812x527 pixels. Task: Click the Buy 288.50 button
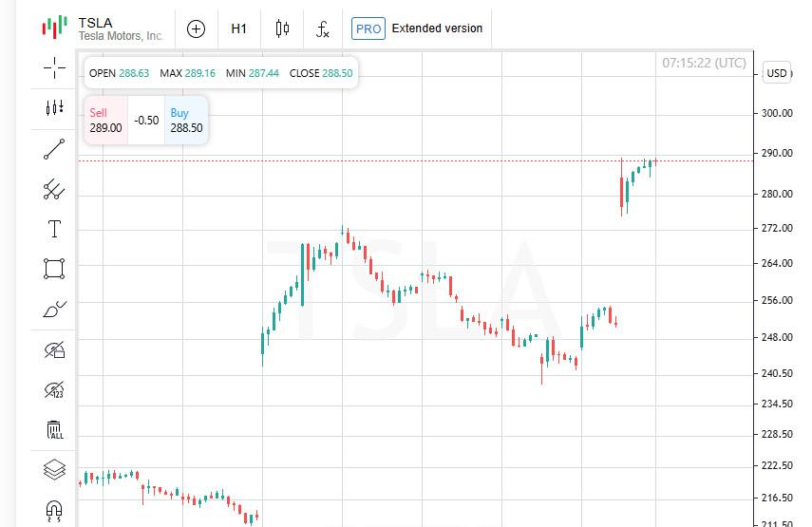[186, 120]
